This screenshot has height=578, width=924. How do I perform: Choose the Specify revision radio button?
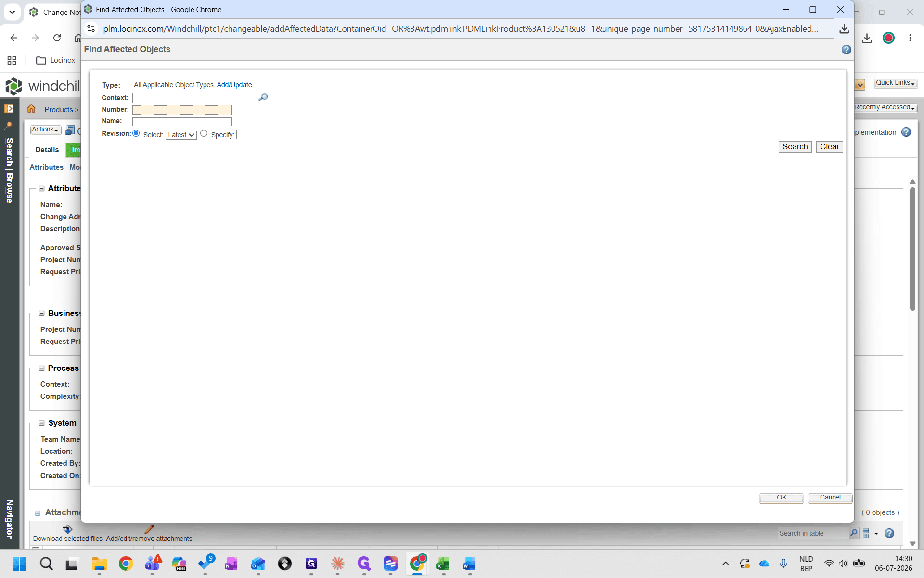click(x=204, y=133)
